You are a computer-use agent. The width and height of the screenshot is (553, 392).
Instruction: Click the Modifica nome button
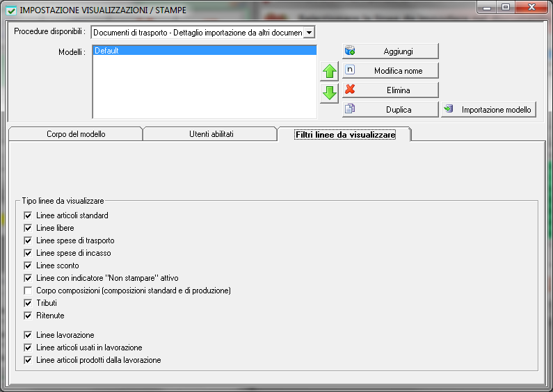[390, 70]
